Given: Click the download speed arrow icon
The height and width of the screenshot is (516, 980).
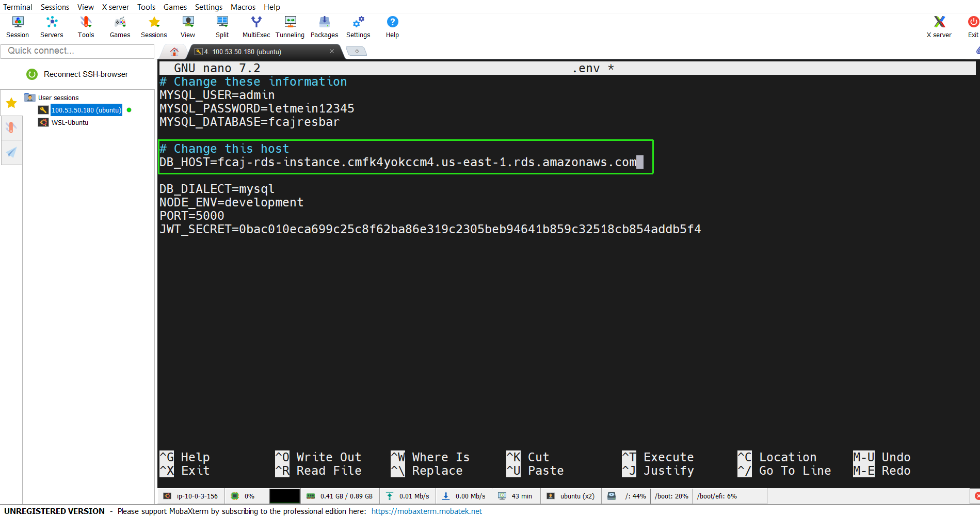Looking at the screenshot, I should (446, 496).
